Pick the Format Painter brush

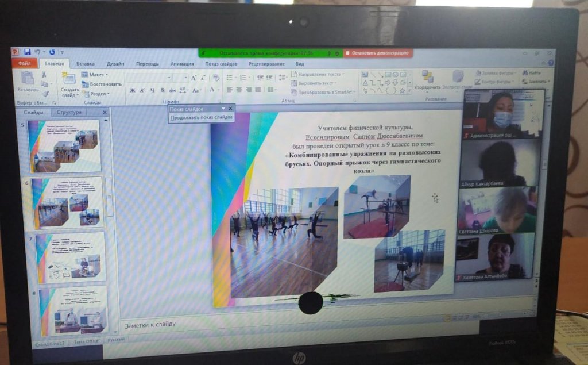pyautogui.click(x=45, y=93)
